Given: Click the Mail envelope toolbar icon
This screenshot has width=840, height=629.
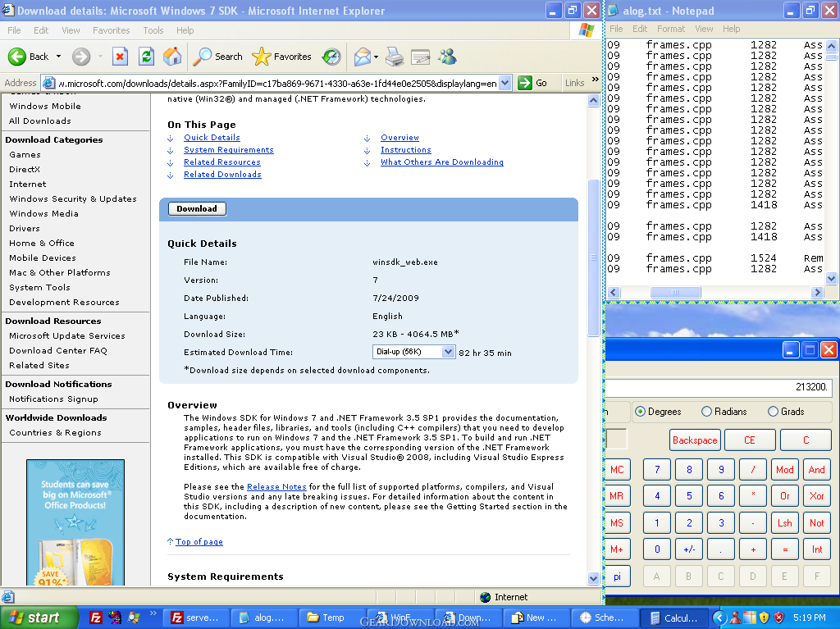Looking at the screenshot, I should (362, 57).
